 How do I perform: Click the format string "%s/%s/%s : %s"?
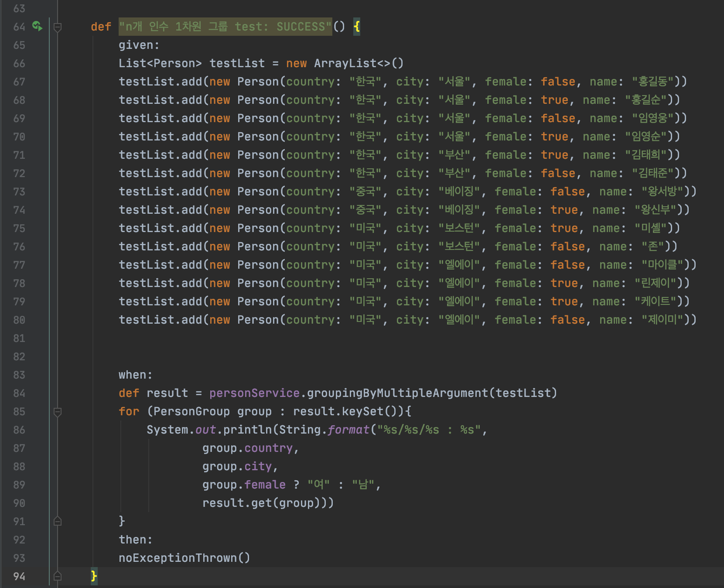point(429,430)
